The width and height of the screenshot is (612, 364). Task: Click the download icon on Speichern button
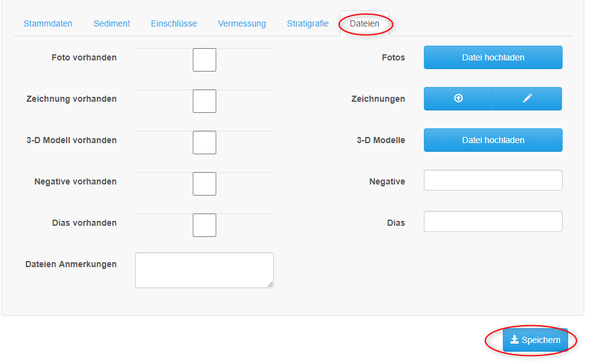(515, 339)
